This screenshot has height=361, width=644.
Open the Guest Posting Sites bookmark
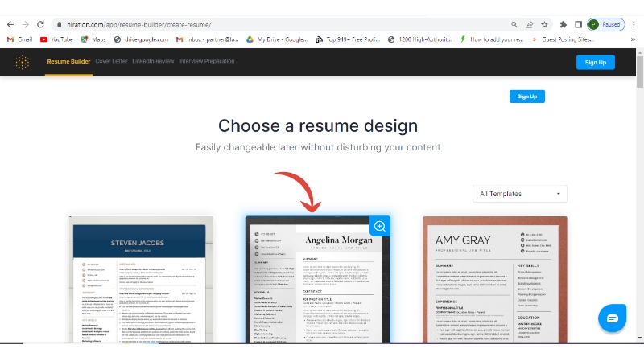coord(563,39)
